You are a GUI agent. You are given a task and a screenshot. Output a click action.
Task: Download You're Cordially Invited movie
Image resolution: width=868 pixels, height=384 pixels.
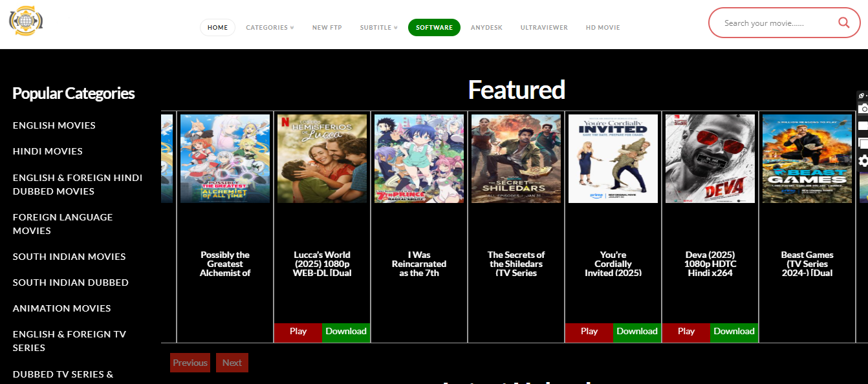(636, 332)
